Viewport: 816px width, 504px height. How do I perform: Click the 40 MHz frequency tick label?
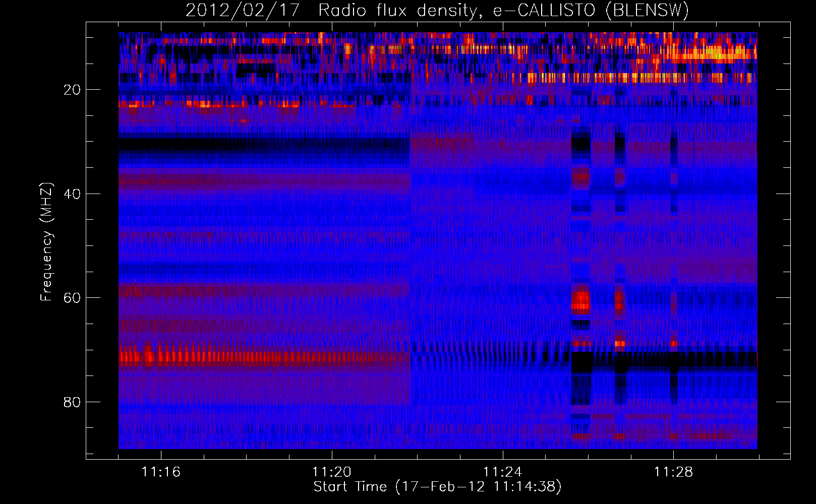pyautogui.click(x=72, y=194)
